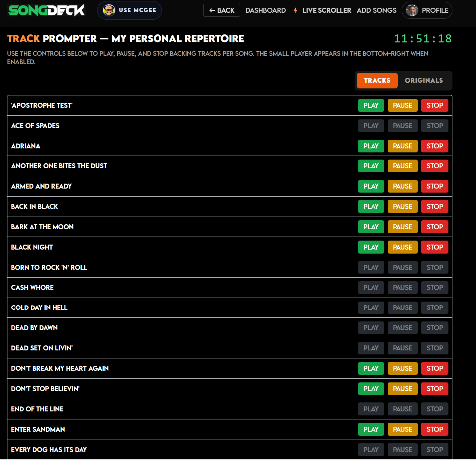Open the Add Songs page
Screen dimensions: 476x461
[376, 10]
